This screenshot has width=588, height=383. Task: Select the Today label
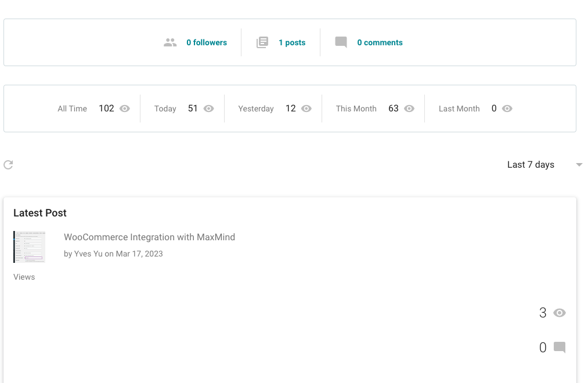[165, 109]
